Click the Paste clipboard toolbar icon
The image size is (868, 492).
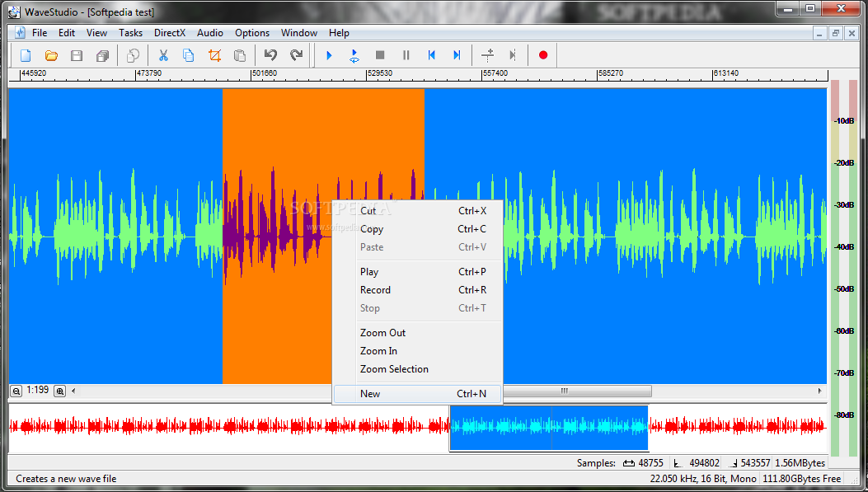(240, 55)
